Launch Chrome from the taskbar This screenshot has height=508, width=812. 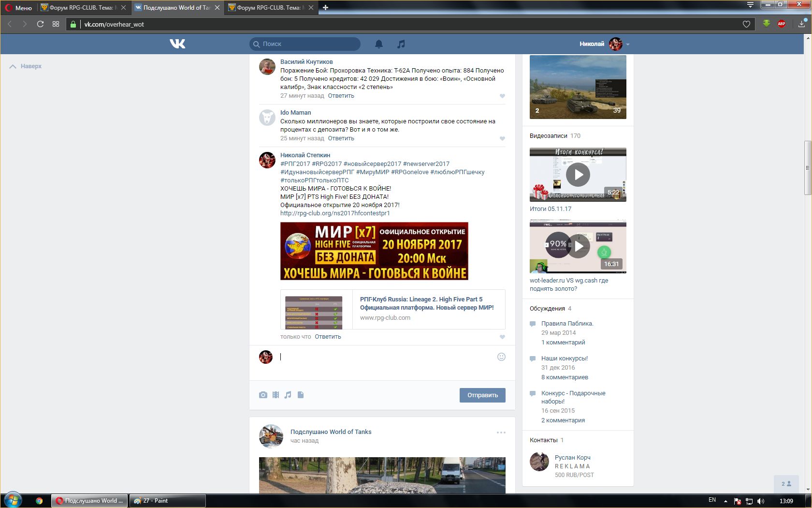[39, 501]
